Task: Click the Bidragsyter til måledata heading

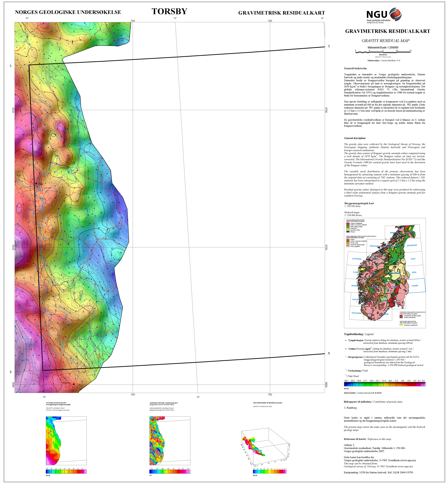Action: pyautogui.click(x=373, y=402)
